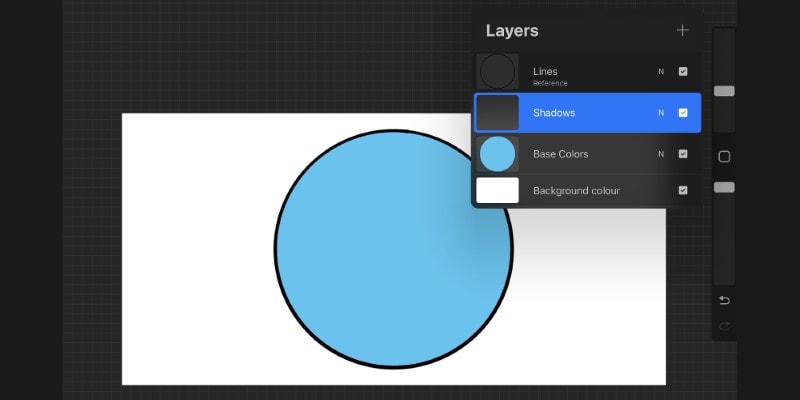Select the Lines layer name
This screenshot has width=800, height=400.
click(x=545, y=71)
